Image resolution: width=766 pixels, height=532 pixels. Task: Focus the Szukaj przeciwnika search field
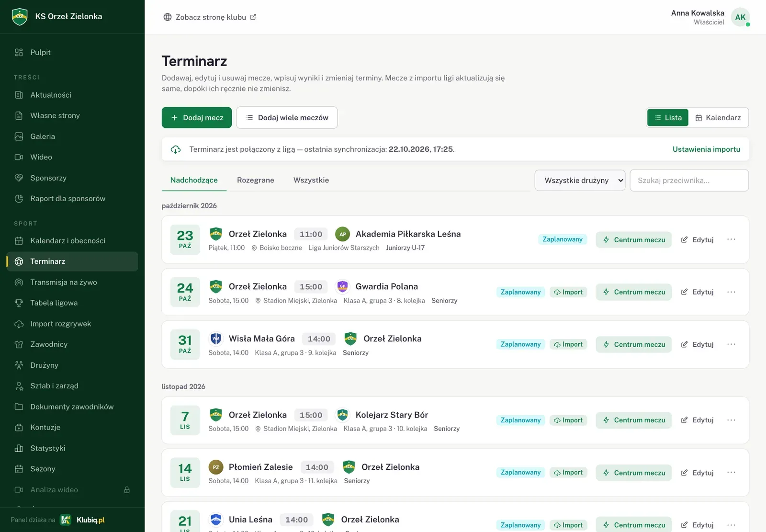pyautogui.click(x=689, y=181)
